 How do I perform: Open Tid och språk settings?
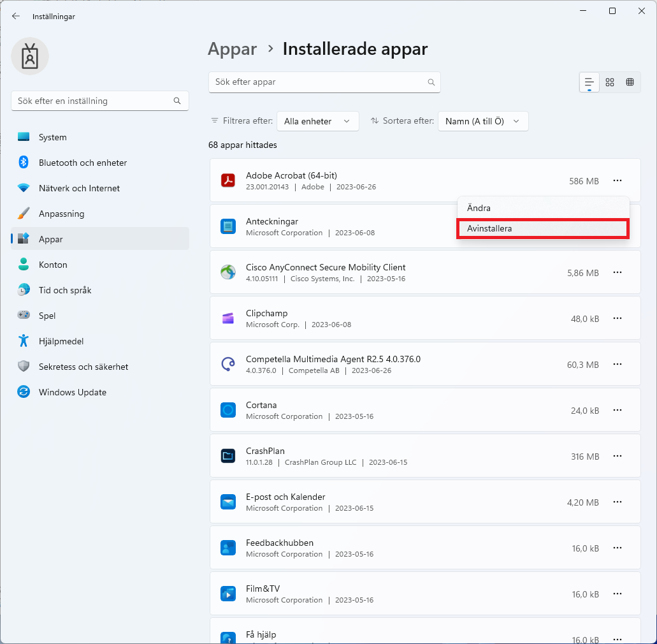pyautogui.click(x=99, y=290)
